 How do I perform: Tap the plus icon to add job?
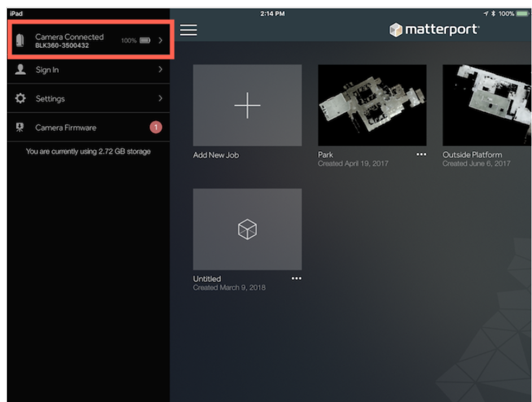[x=247, y=106]
